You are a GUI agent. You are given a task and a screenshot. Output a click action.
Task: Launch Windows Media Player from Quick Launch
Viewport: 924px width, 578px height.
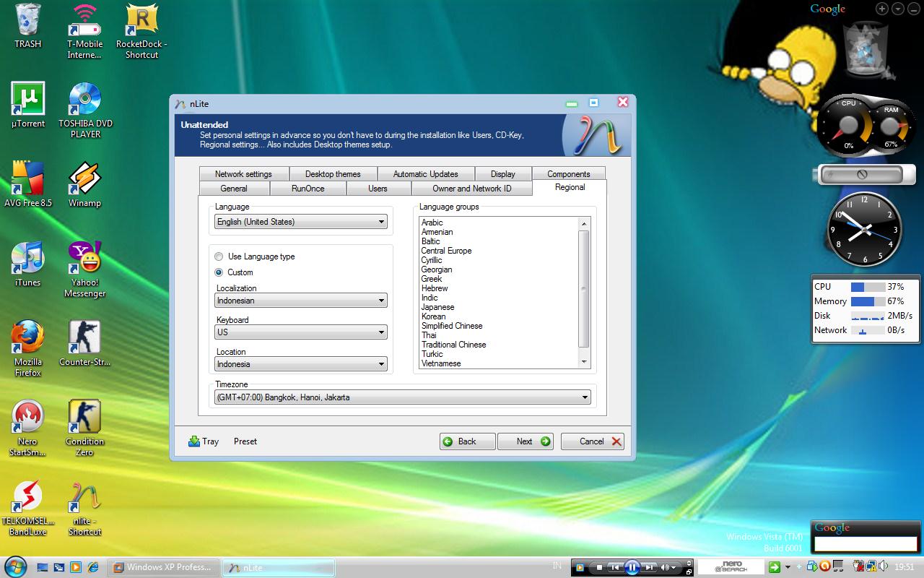click(76, 568)
